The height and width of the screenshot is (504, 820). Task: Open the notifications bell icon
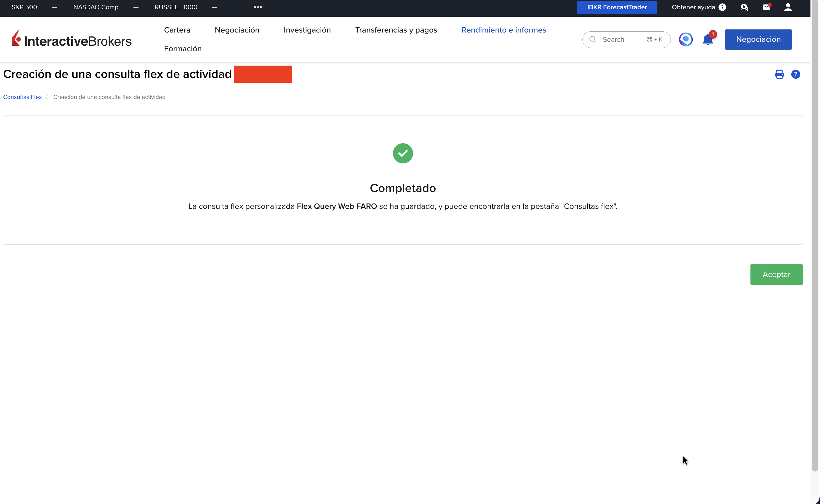[x=708, y=39]
